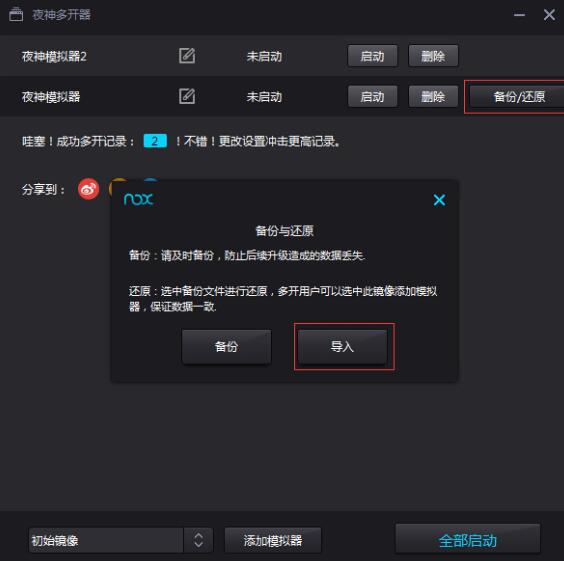Start 夜神模拟器2 with 启动 button
This screenshot has height=561, width=564.
373,56
